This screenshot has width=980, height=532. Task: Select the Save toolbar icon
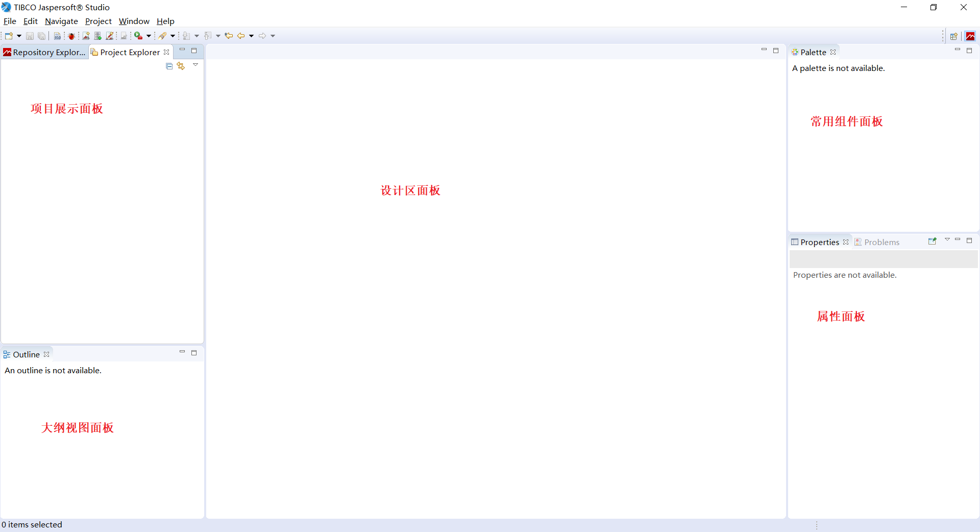pyautogui.click(x=29, y=36)
